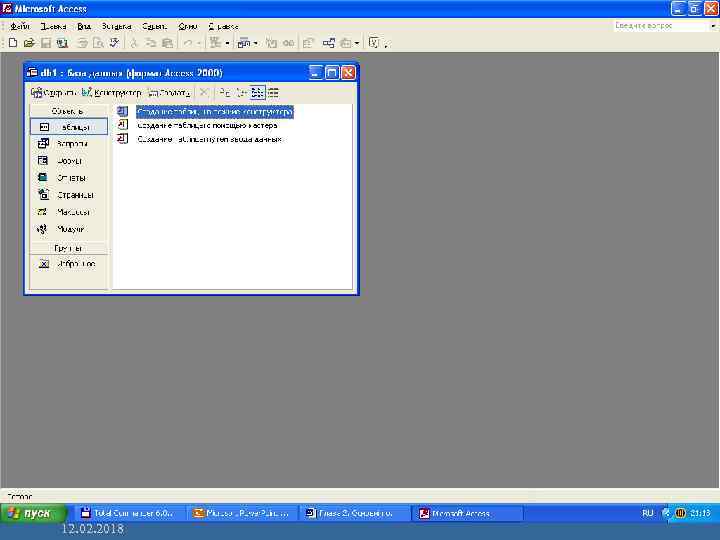Open the Файл menu

(20, 26)
